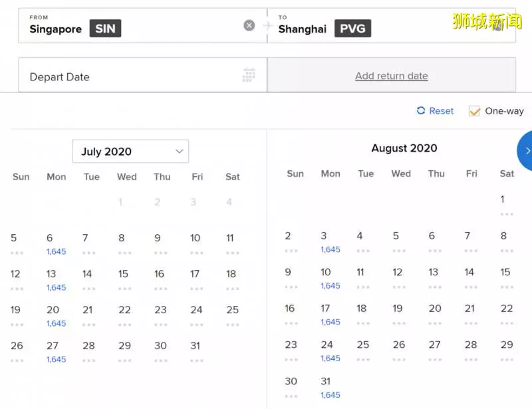This screenshot has width=532, height=409.
Task: Click the SIN airport code badge
Action: pos(105,29)
